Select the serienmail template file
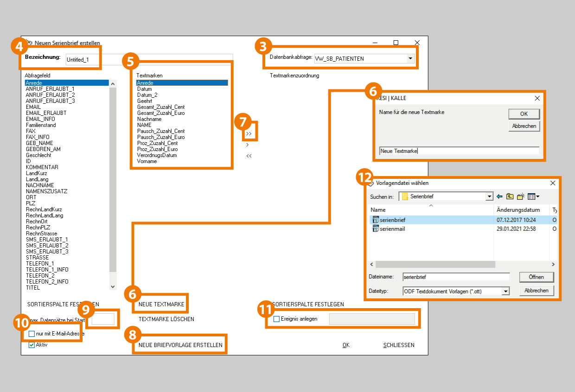 pyautogui.click(x=392, y=228)
